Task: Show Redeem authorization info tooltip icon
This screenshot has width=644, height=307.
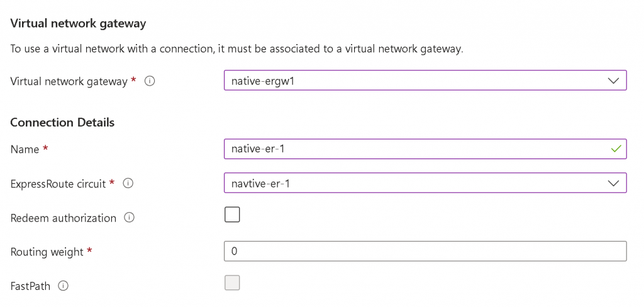Action: click(x=130, y=218)
